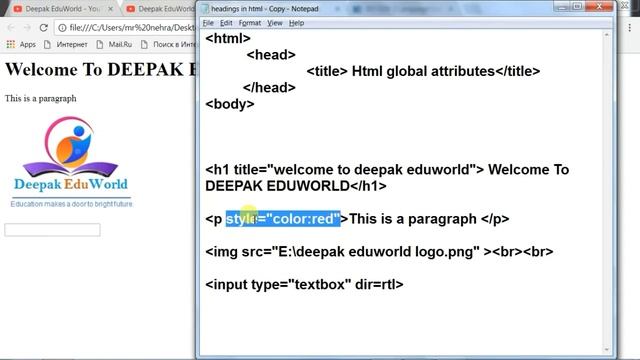Click the Welcome To DEEPAK heading in browser
The height and width of the screenshot is (360, 640).
coord(100,69)
